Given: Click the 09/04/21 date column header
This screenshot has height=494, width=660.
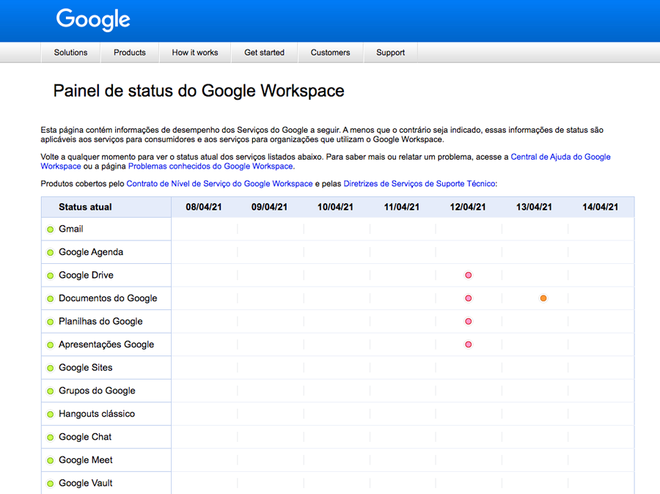Looking at the screenshot, I should click(x=269, y=207).
